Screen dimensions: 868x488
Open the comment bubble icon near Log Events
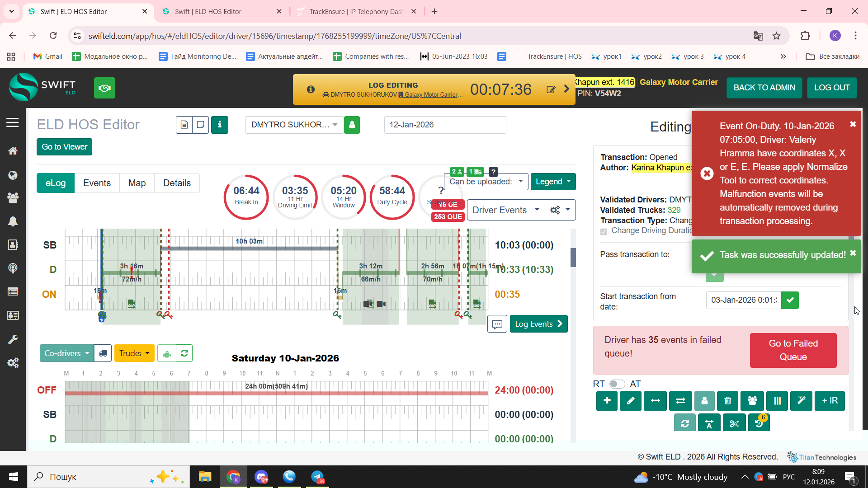tap(497, 324)
